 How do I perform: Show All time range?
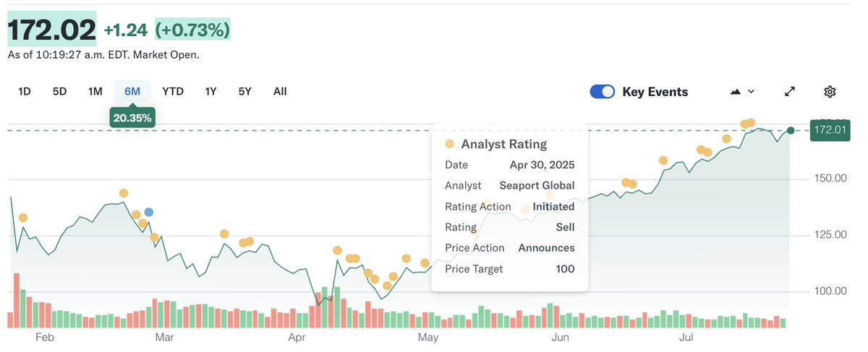click(x=280, y=91)
